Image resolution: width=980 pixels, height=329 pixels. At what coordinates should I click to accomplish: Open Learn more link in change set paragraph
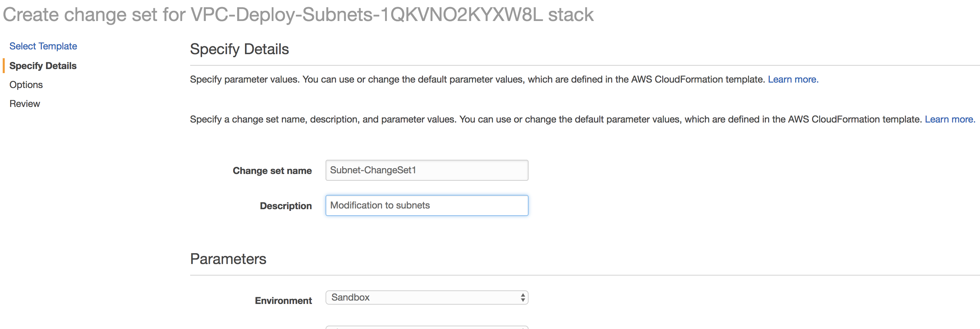950,119
